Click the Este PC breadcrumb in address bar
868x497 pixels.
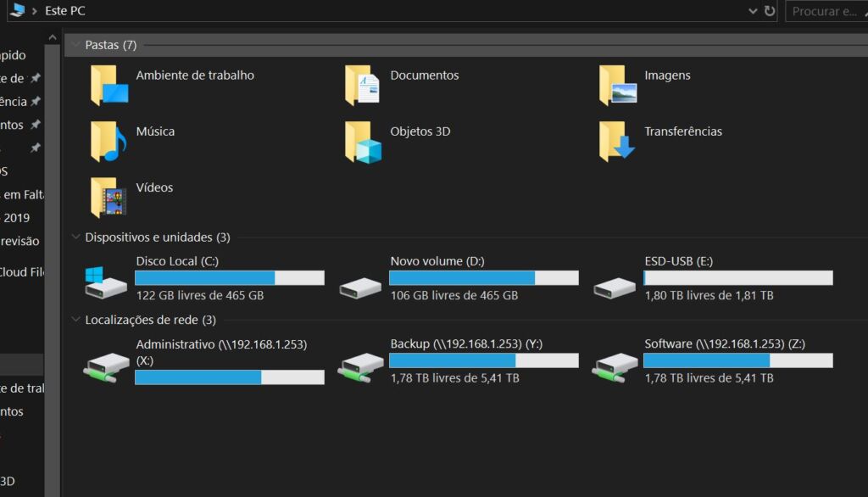point(64,11)
